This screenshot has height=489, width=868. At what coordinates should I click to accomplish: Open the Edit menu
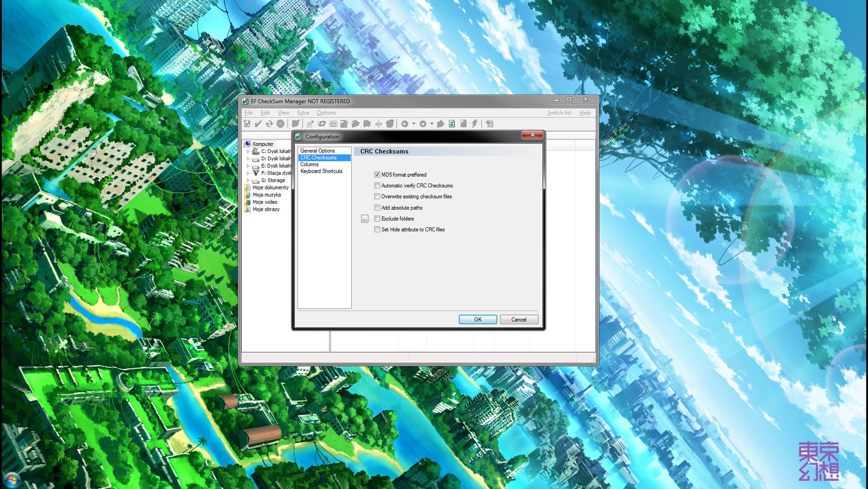(x=265, y=113)
